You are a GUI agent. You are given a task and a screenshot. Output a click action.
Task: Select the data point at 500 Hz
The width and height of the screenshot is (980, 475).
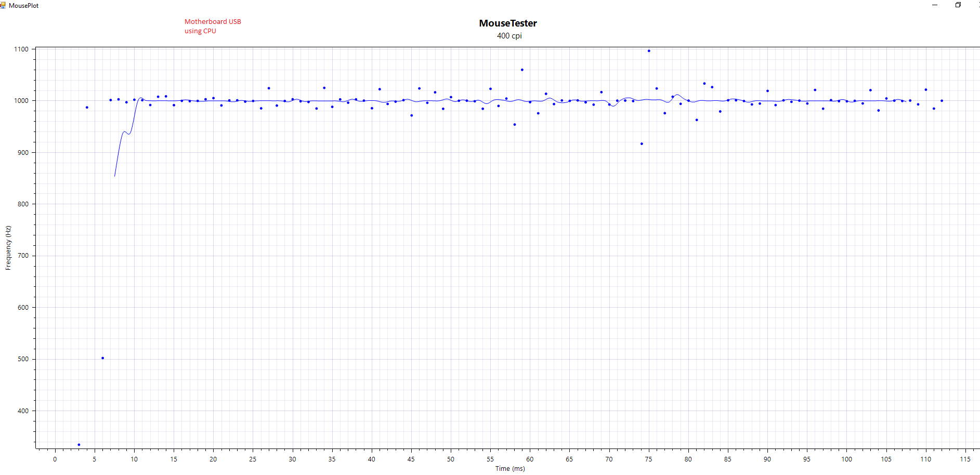click(102, 358)
